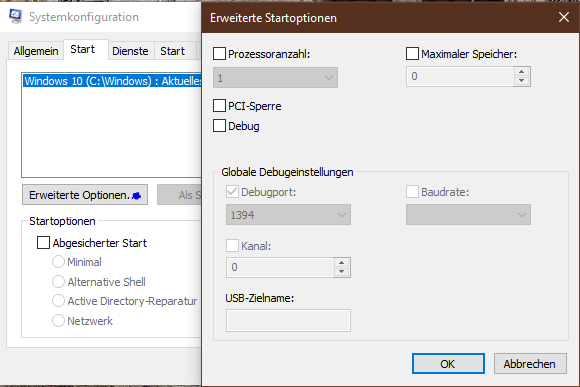Tick the Debug checkbox
The image size is (580, 387).
[219, 126]
